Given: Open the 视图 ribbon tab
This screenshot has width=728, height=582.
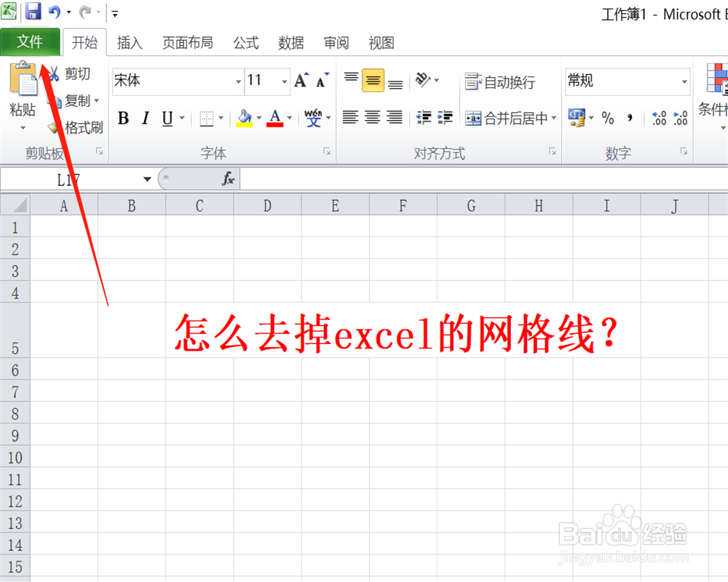Looking at the screenshot, I should coord(381,43).
